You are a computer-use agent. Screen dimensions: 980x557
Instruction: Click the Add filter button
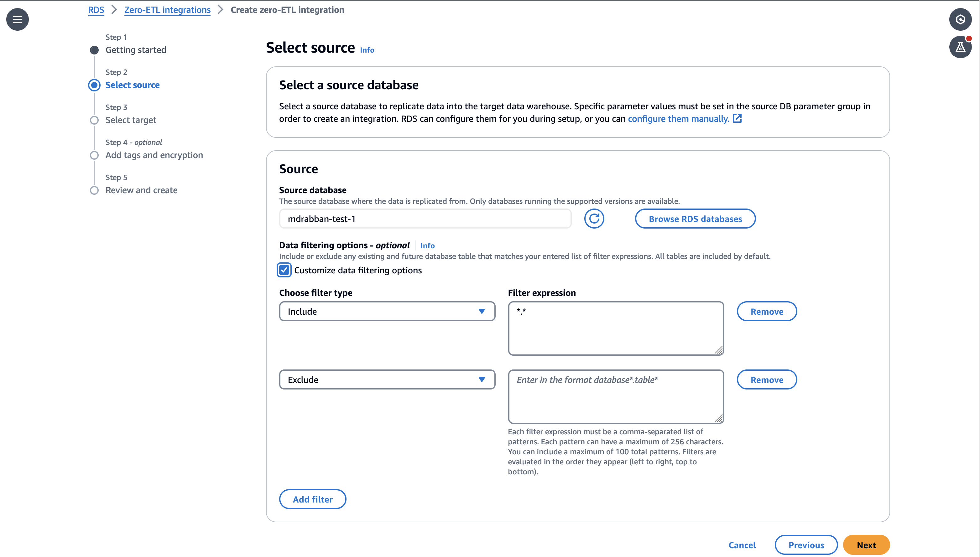(x=313, y=499)
